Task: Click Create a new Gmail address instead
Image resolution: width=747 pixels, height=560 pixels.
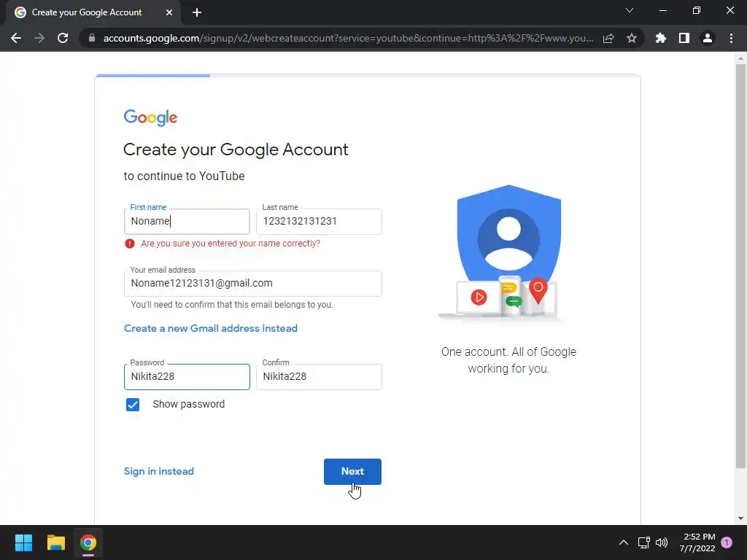Action: (x=211, y=328)
